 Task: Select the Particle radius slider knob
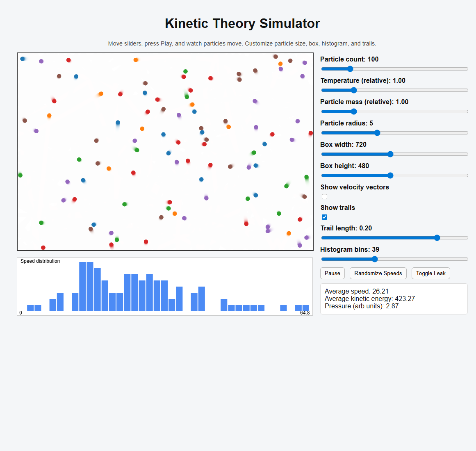(x=377, y=133)
